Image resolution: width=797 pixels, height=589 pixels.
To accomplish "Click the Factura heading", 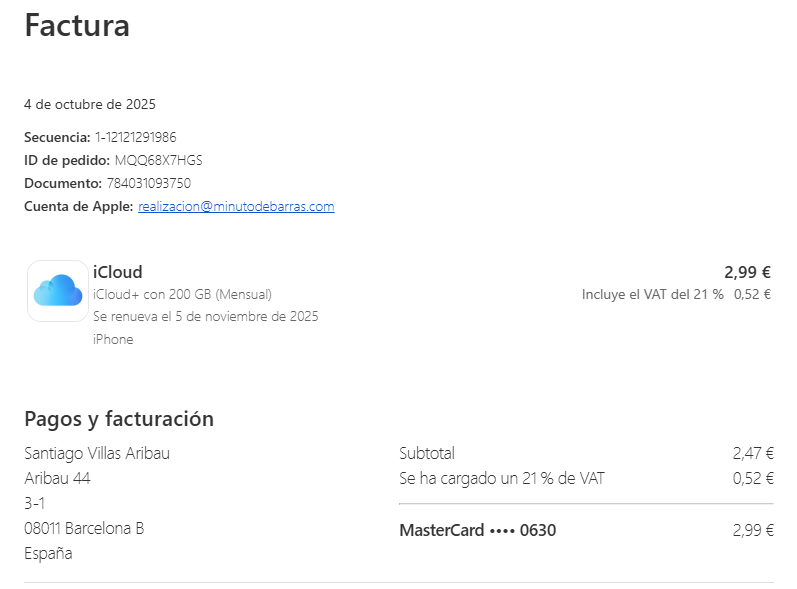I will tap(77, 26).
